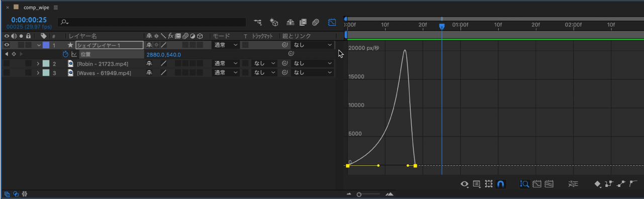644x199 pixels.
Task: Hide the シェイプレイヤー 1 layer
Action: (x=7, y=45)
